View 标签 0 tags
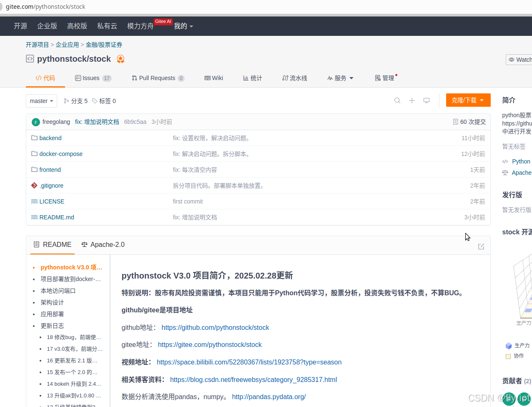Screen dimensions: 532x407 104,101
